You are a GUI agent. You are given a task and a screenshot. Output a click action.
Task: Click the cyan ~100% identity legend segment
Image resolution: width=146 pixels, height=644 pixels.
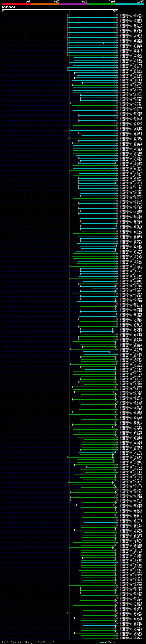click(x=130, y=4)
